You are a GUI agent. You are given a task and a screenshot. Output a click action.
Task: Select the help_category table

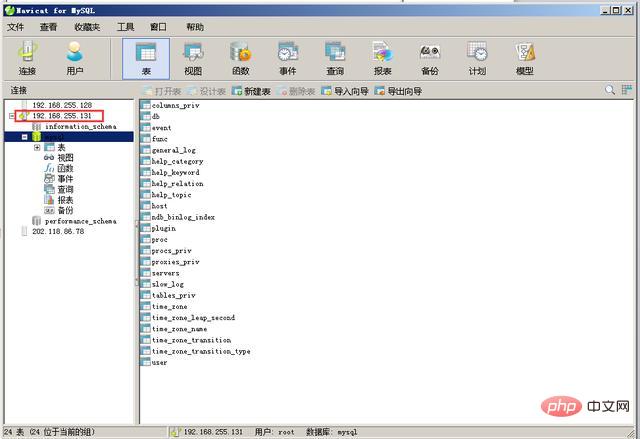177,162
